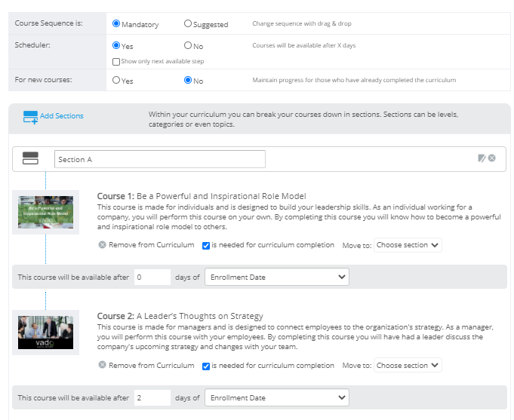Open Enrollment Date dropdown for Course 2
This screenshot has height=420, width=514.
(277, 397)
